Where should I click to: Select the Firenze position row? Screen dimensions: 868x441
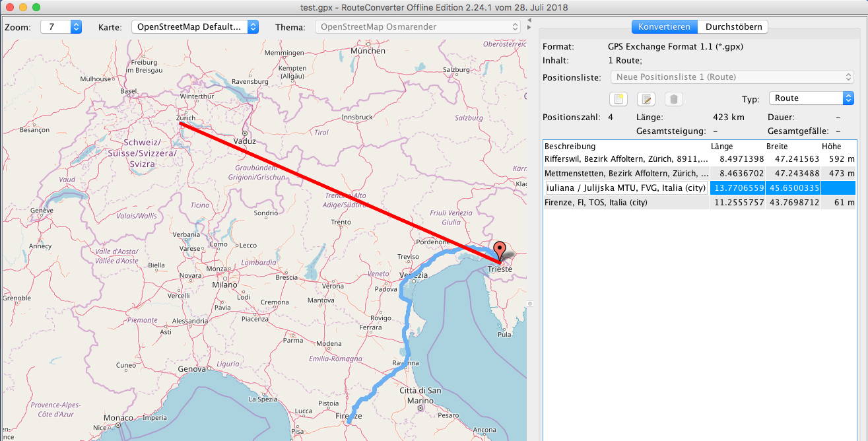pos(626,203)
